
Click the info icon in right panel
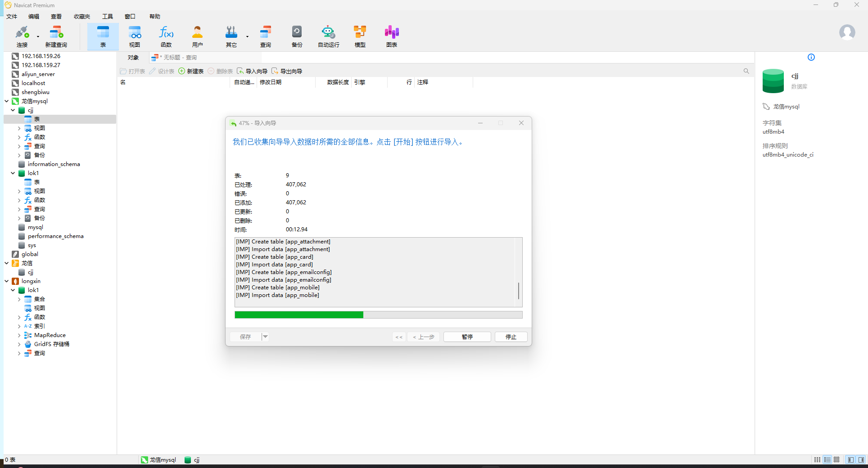[x=811, y=57]
